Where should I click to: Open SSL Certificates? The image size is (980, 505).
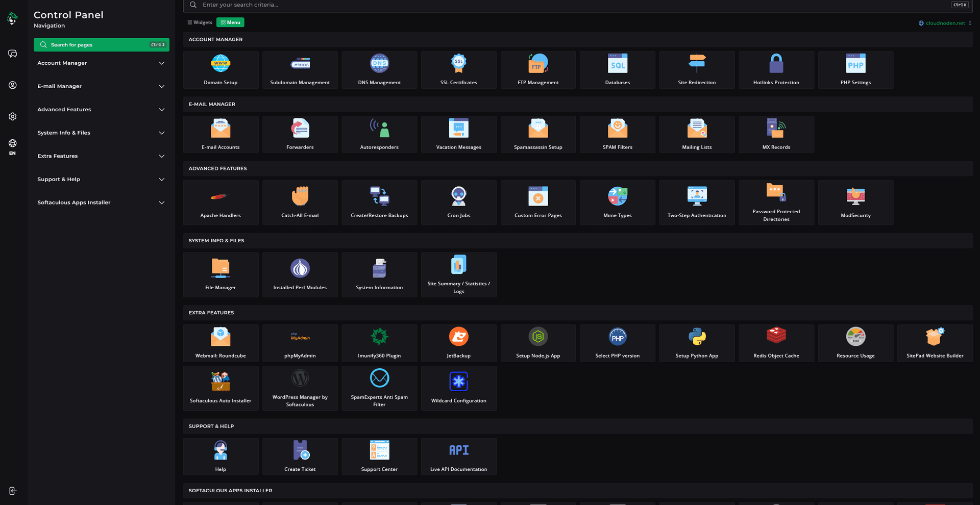[458, 69]
